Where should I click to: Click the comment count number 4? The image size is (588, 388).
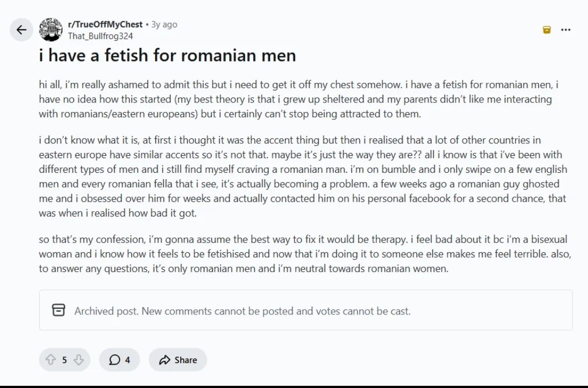pos(127,360)
